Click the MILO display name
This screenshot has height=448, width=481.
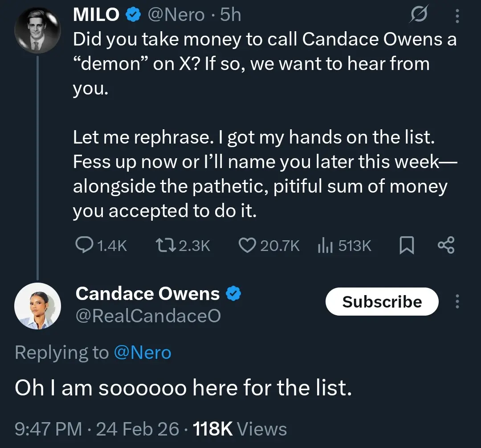96,15
